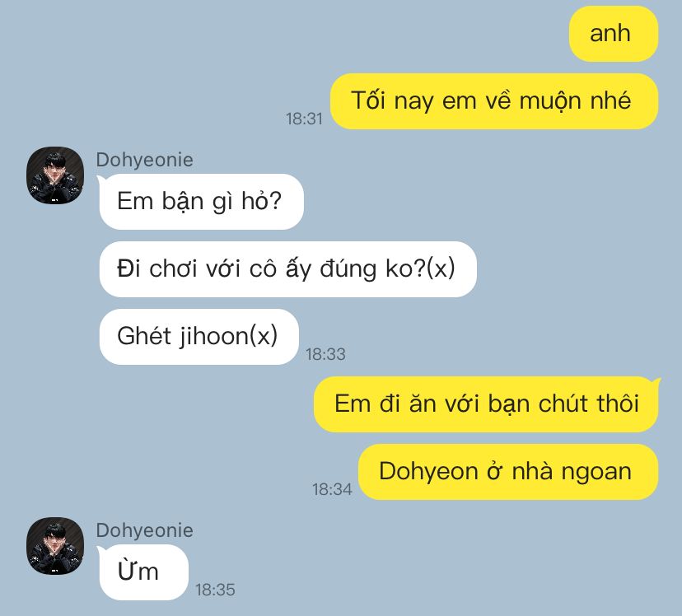
Task: Open Dohyeonie's avatar beside "Em bận gì hỏ?"
Action: pyautogui.click(x=55, y=175)
